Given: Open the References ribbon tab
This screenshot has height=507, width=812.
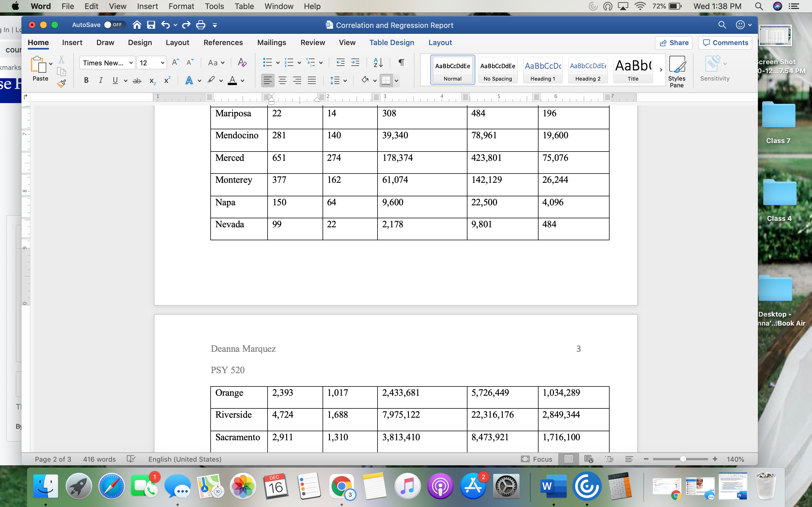Looking at the screenshot, I should pyautogui.click(x=223, y=43).
